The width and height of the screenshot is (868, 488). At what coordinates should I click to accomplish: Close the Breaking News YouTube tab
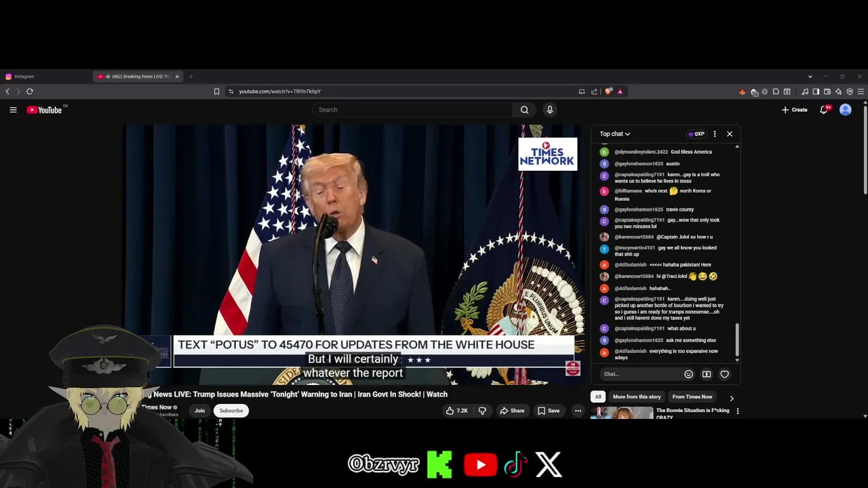tap(177, 77)
